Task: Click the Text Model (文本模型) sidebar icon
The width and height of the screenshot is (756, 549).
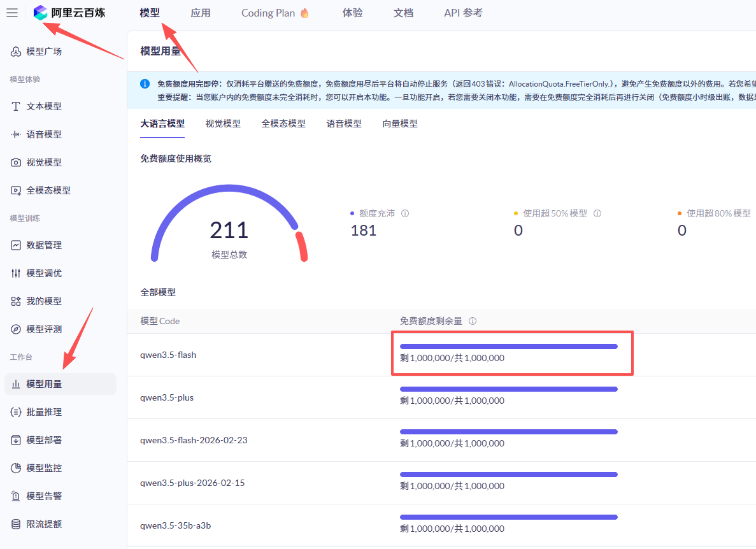Action: (16, 106)
